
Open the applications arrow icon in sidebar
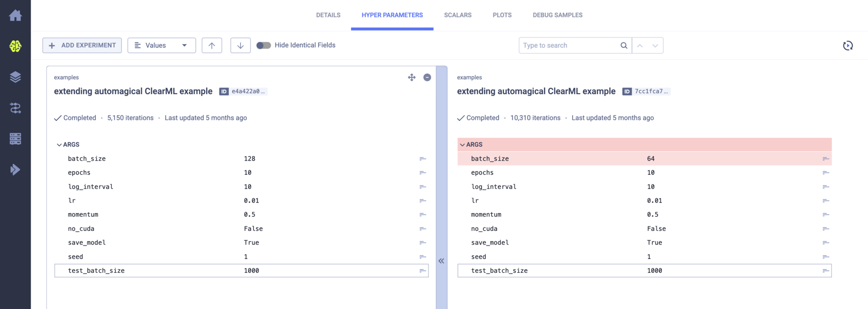[x=15, y=170]
